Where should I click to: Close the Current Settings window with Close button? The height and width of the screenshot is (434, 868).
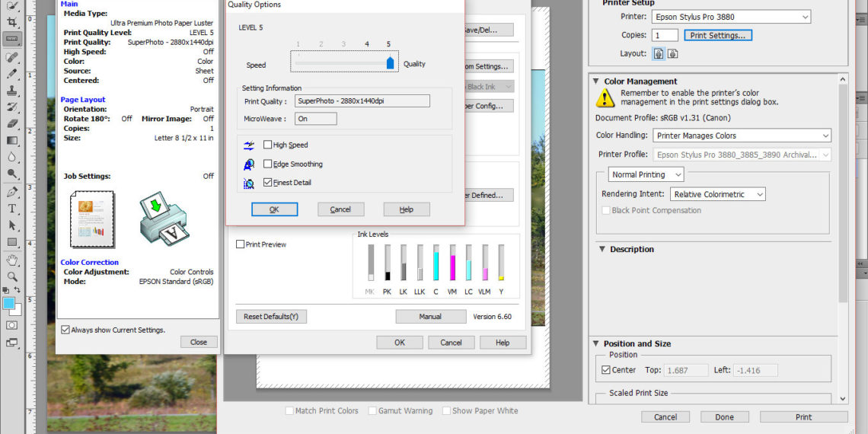199,342
